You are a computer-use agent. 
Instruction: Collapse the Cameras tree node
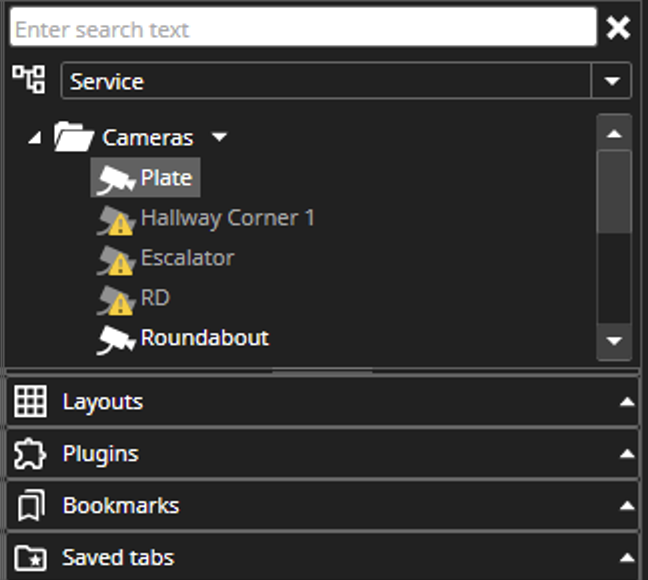click(x=35, y=138)
